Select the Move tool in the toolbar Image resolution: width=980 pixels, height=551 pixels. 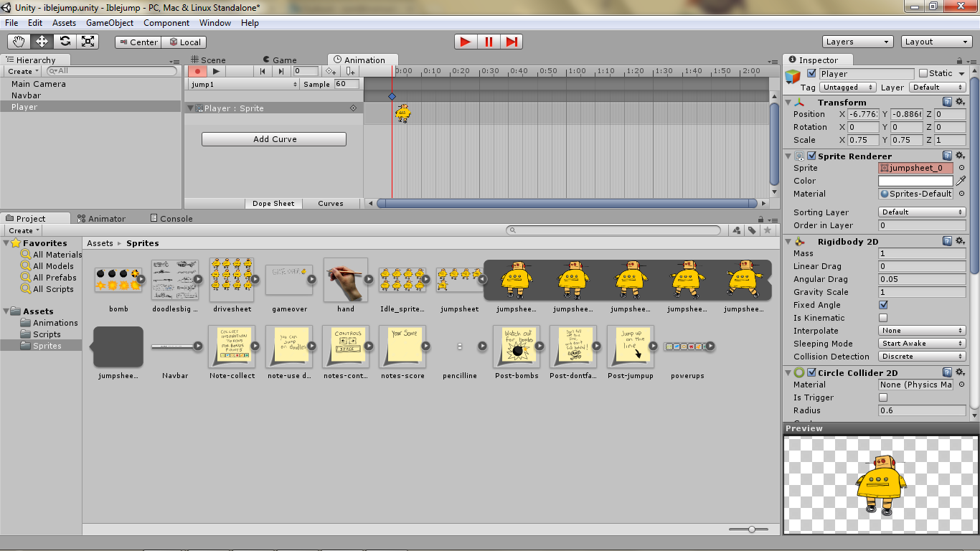tap(41, 42)
